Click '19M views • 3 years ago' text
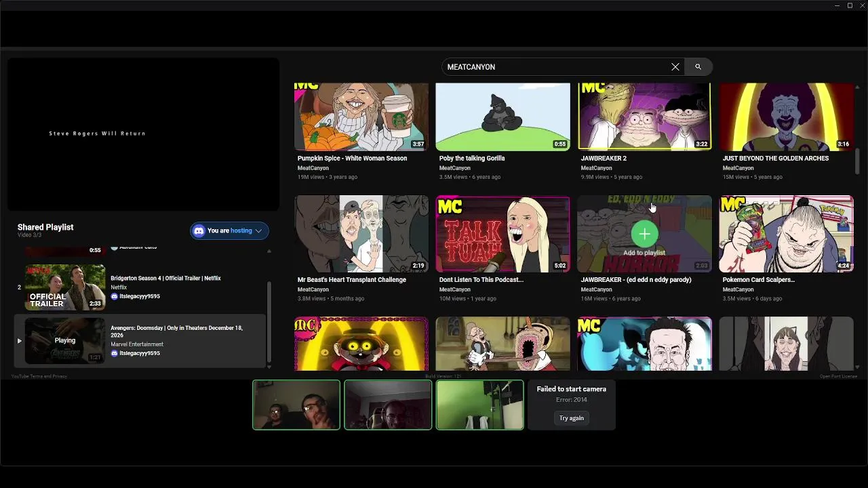The image size is (868, 488). pyautogui.click(x=328, y=177)
